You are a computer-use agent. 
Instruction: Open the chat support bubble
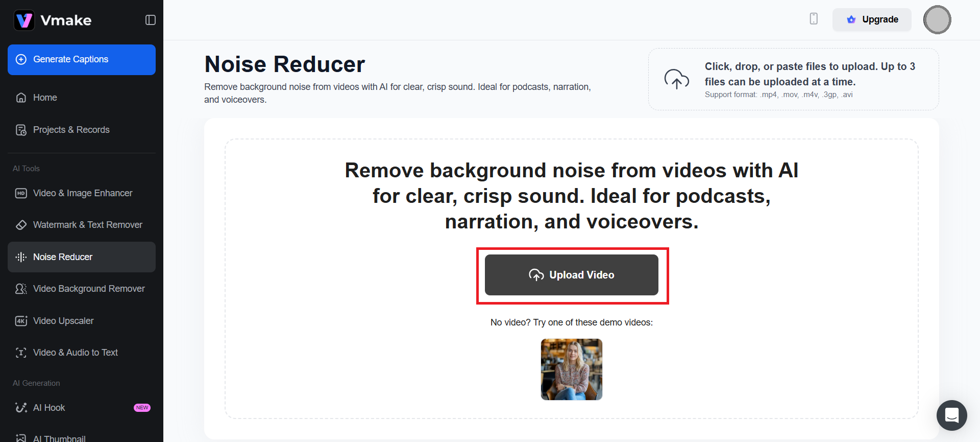tap(951, 415)
